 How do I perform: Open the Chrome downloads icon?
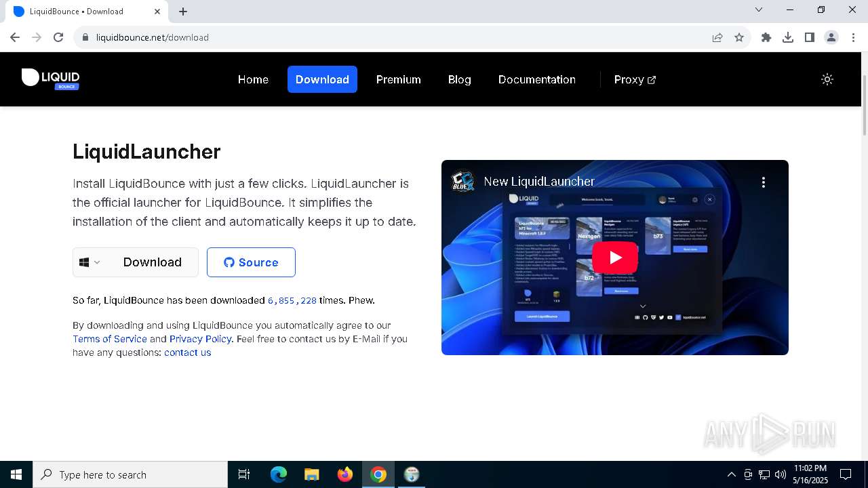click(788, 37)
